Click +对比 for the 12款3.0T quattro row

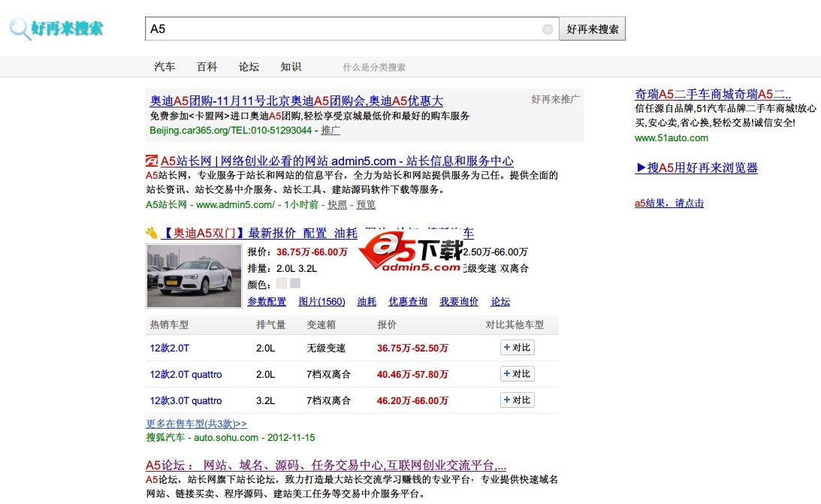pyautogui.click(x=518, y=400)
